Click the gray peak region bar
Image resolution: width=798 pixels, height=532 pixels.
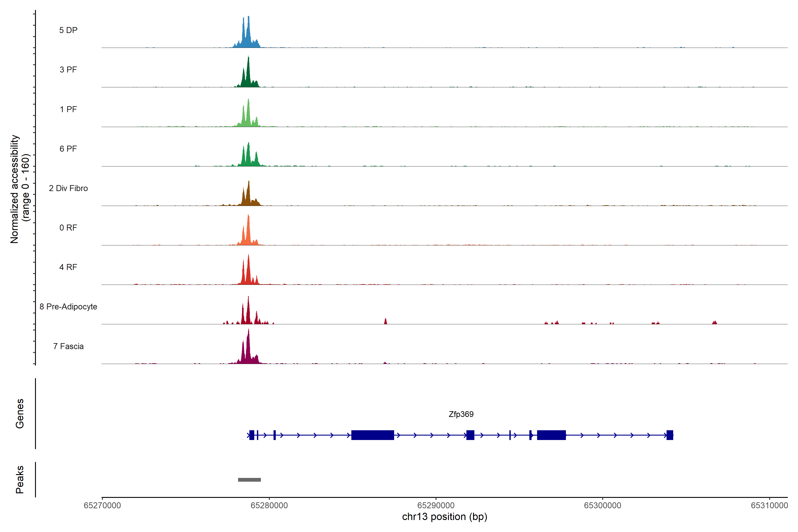pos(249,480)
